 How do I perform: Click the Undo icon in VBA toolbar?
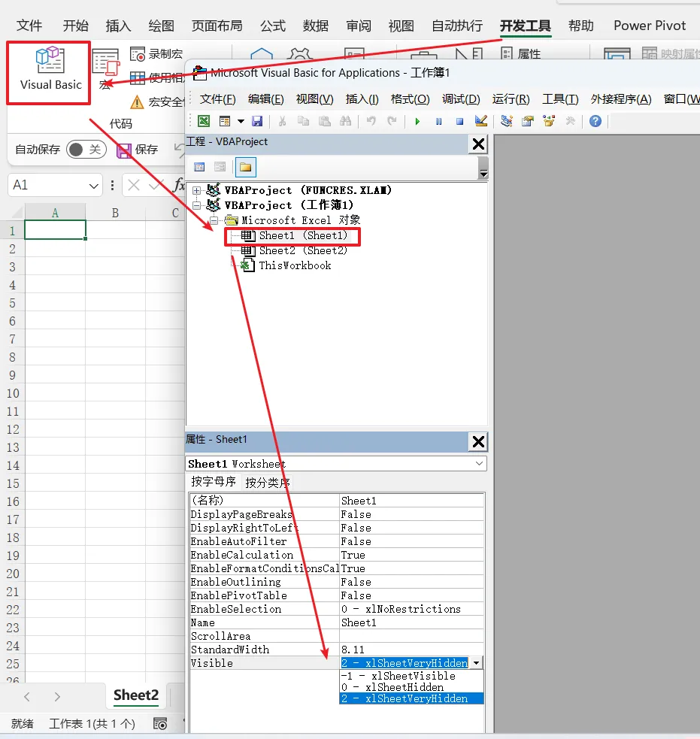pos(371,121)
